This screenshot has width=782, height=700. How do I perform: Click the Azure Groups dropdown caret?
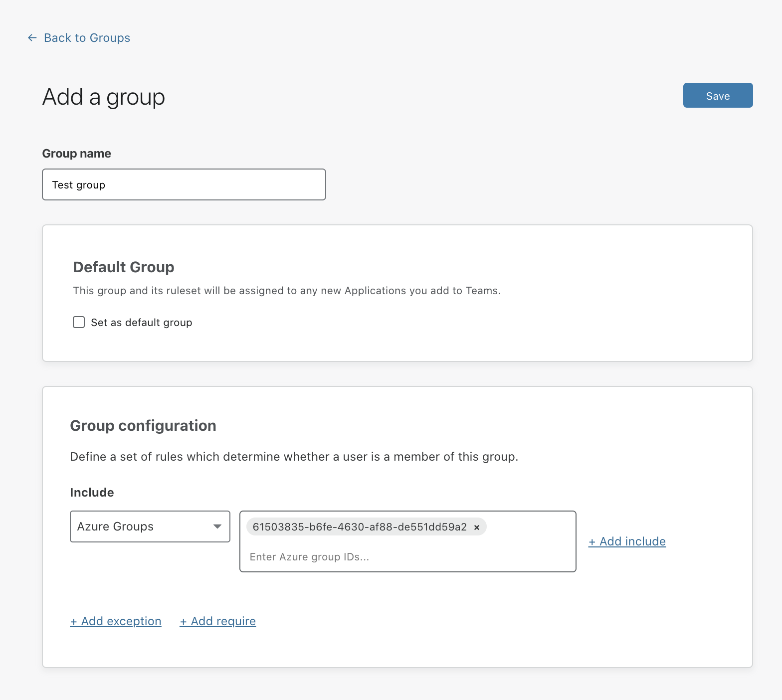click(x=217, y=526)
